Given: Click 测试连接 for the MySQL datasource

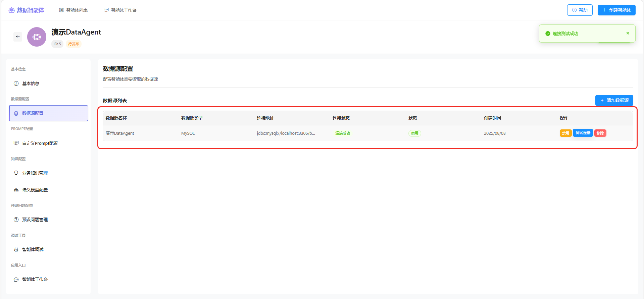Looking at the screenshot, I should pos(583,133).
